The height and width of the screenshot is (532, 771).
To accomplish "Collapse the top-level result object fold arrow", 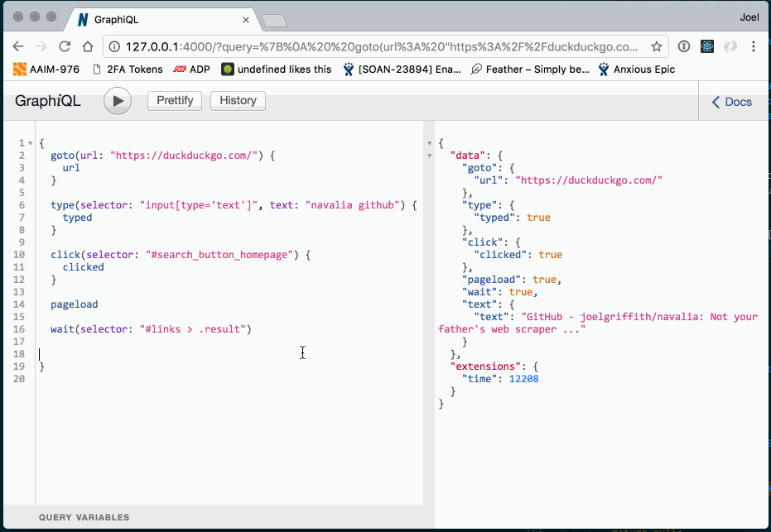I will pyautogui.click(x=429, y=143).
